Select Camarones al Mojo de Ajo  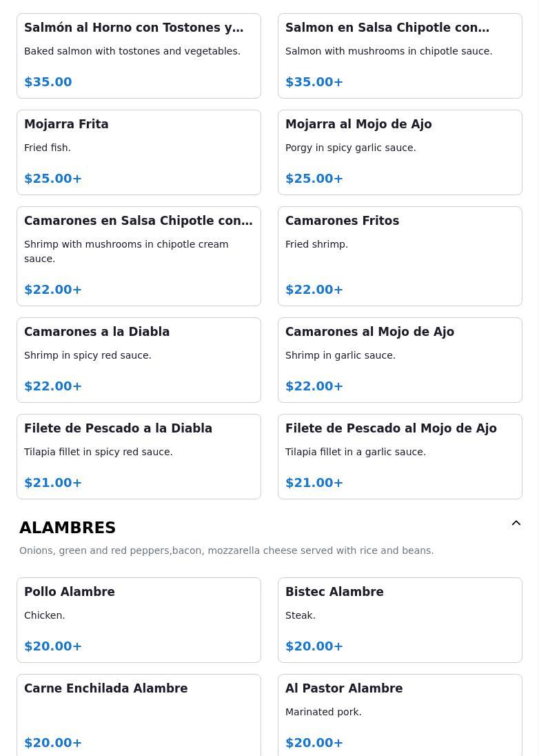pos(400,359)
